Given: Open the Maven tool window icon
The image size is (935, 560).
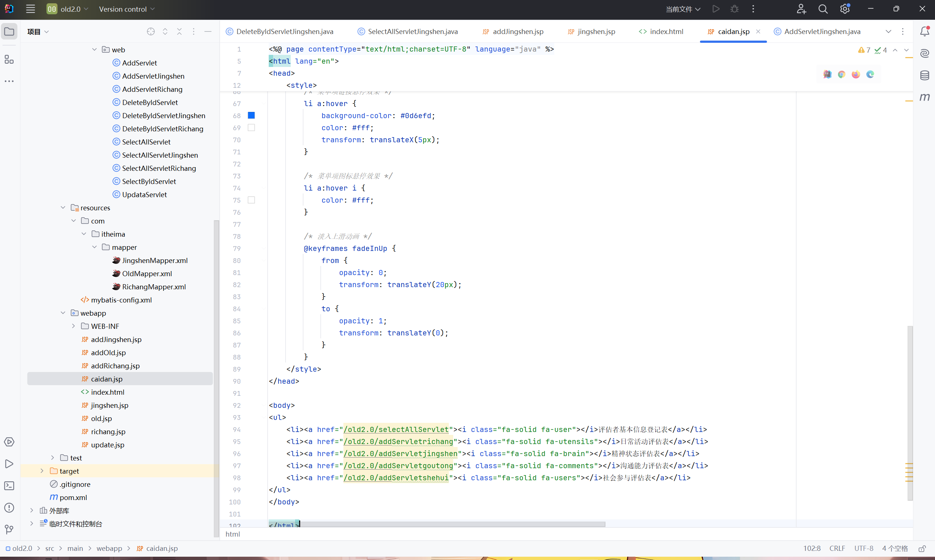Looking at the screenshot, I should click(x=924, y=97).
